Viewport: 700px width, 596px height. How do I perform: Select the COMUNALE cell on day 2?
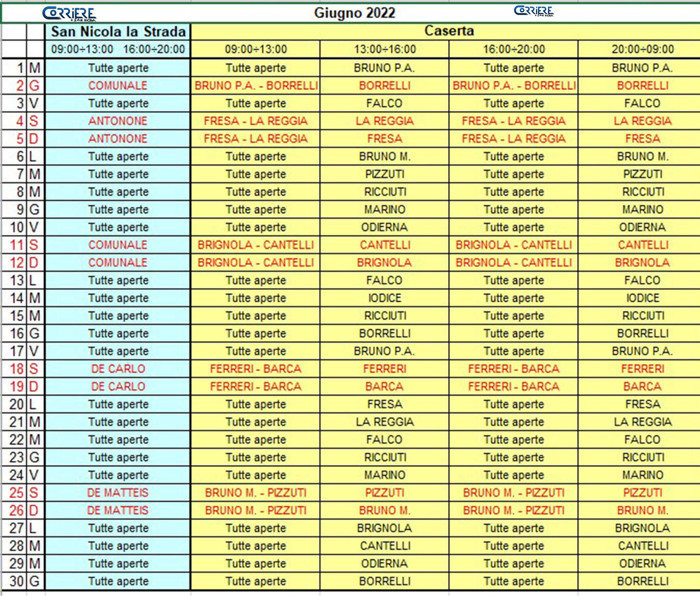coord(118,85)
